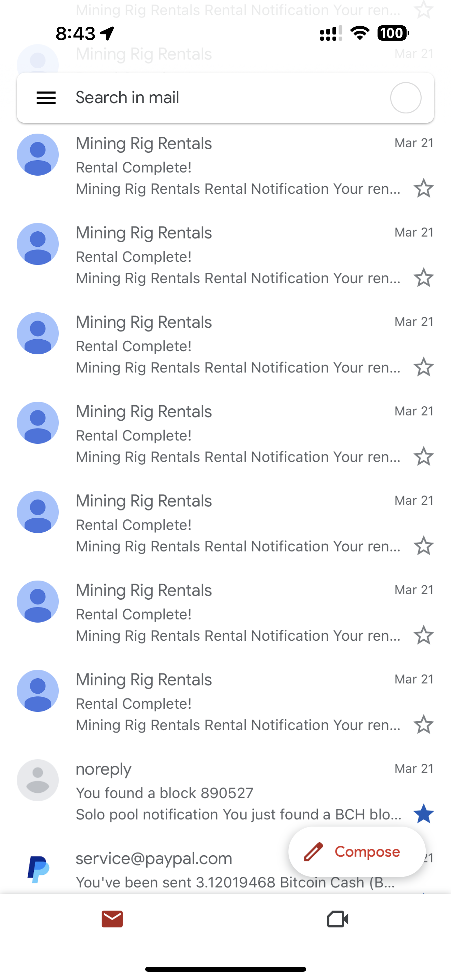Select avatar of first Mining Rig Rentals email below search
The image size is (451, 980).
(x=38, y=154)
